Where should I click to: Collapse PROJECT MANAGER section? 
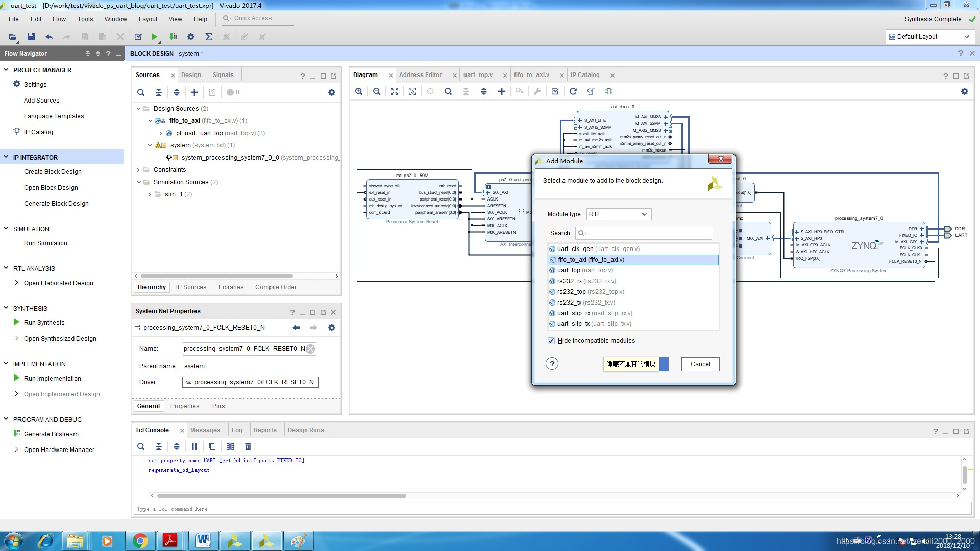[6, 70]
